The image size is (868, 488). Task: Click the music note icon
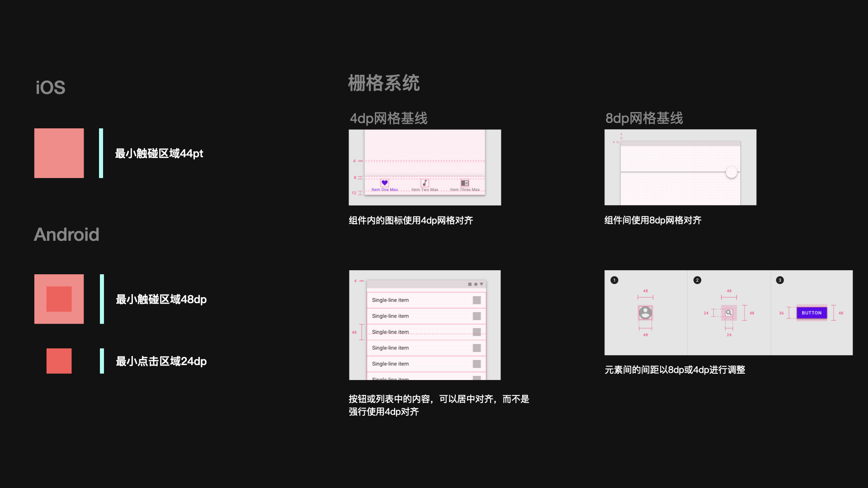(x=425, y=183)
